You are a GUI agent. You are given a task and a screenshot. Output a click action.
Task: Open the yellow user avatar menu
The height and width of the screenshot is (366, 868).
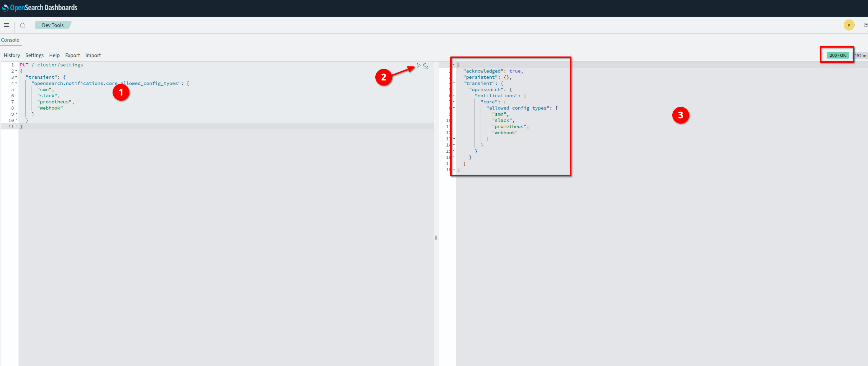pyautogui.click(x=849, y=25)
